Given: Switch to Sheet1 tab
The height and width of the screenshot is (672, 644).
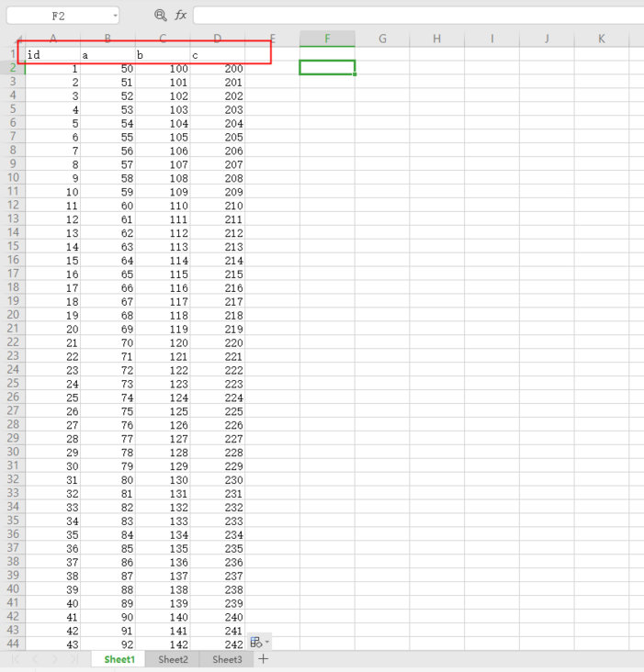Looking at the screenshot, I should [x=119, y=659].
